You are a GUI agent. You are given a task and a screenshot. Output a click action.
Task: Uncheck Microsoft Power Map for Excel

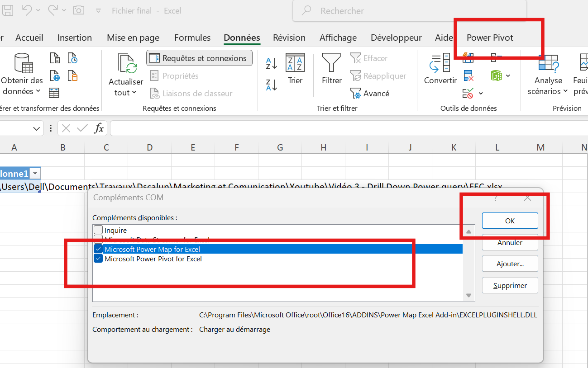point(98,249)
